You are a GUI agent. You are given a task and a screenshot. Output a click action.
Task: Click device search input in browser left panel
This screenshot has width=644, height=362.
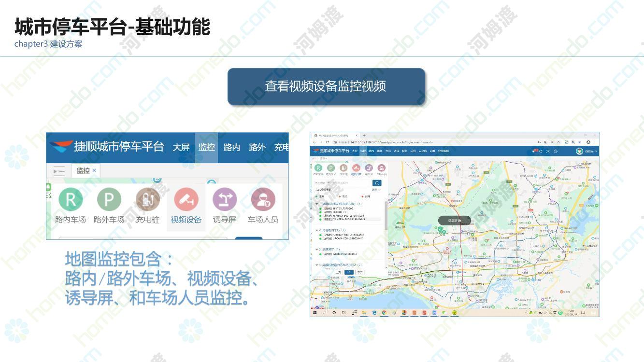pos(351,183)
